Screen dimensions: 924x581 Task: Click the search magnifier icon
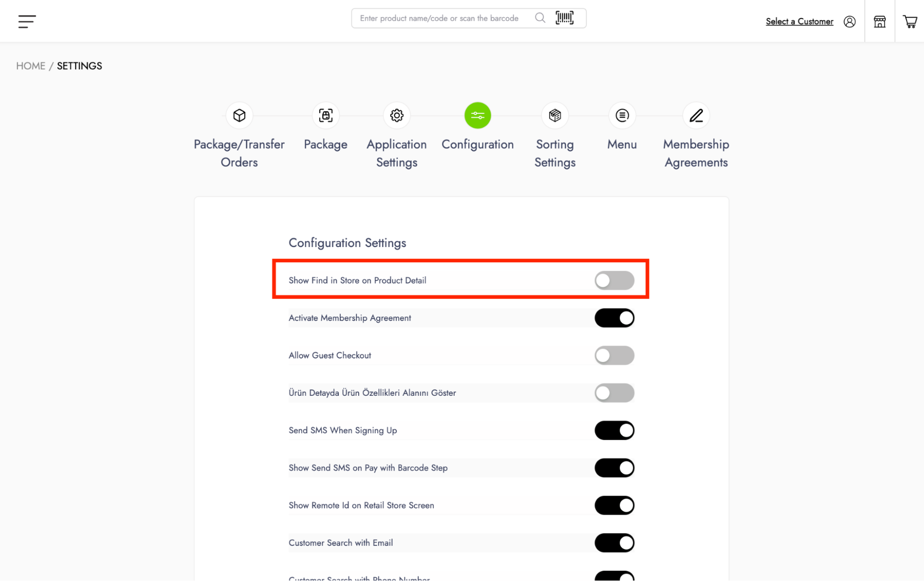coord(540,18)
